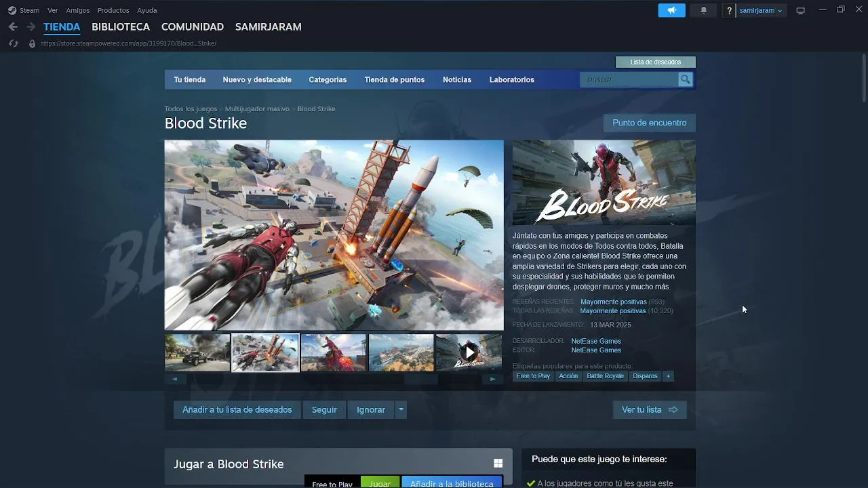Screen dimensions: 868x488
Task: Click the right arrow of the thumbnail strip
Action: (x=493, y=379)
